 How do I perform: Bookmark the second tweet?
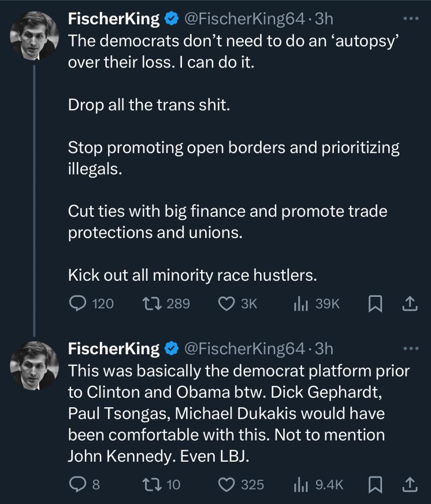[x=375, y=485]
